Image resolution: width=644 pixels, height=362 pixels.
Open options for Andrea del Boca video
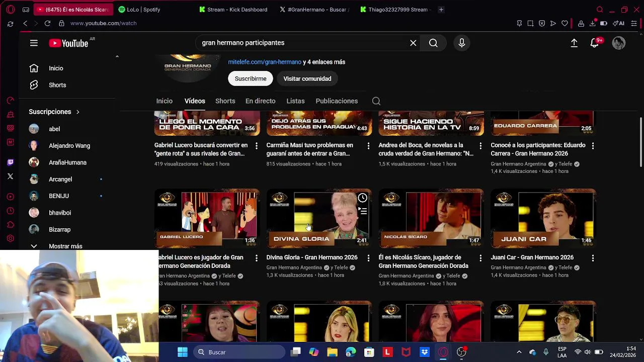[x=480, y=146]
